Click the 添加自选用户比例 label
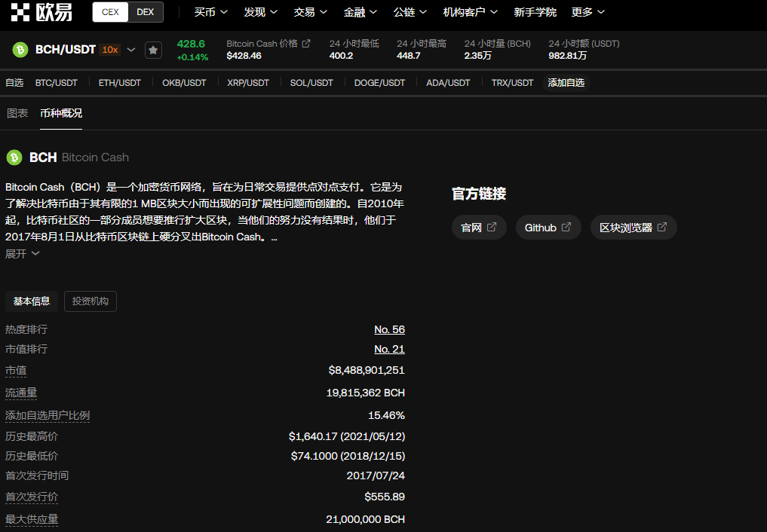The width and height of the screenshot is (767, 532). (48, 415)
